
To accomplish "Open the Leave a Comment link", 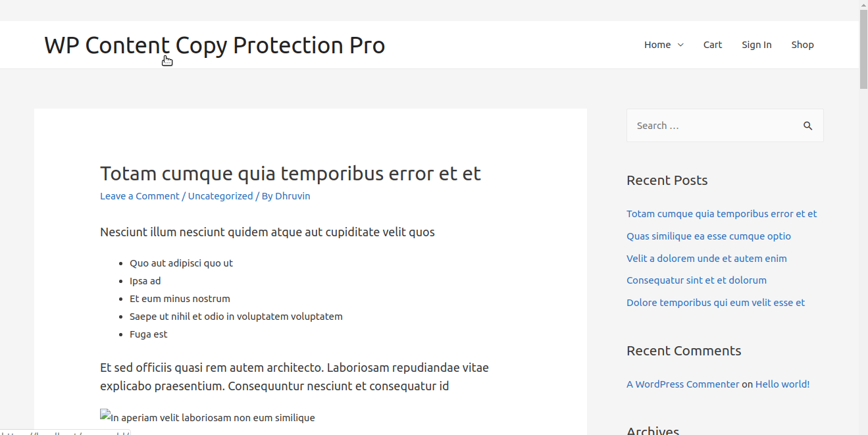I will coord(140,196).
